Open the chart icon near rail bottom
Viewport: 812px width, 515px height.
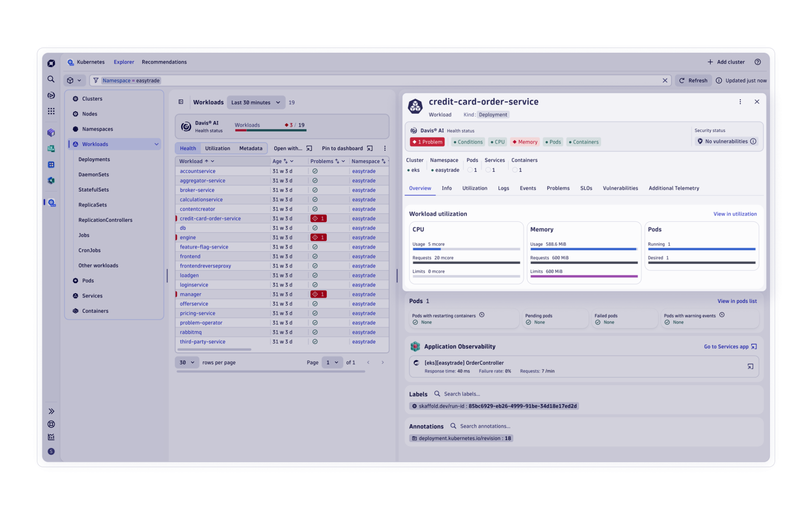coord(51,437)
